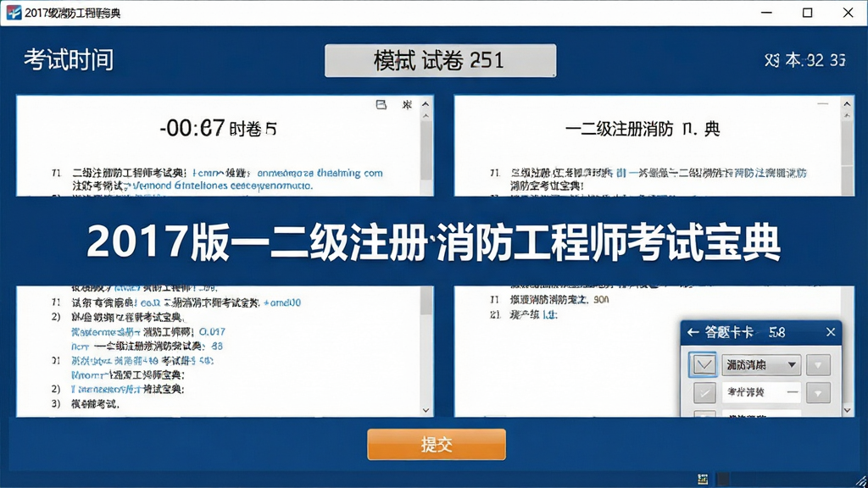Click the minimize dash in the top-right panel

(x=822, y=104)
